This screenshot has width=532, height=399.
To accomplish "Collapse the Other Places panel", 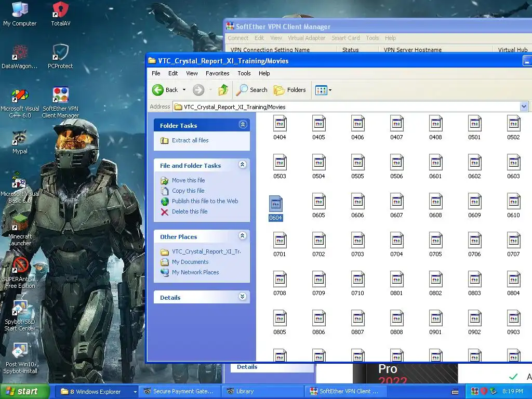I will (243, 236).
